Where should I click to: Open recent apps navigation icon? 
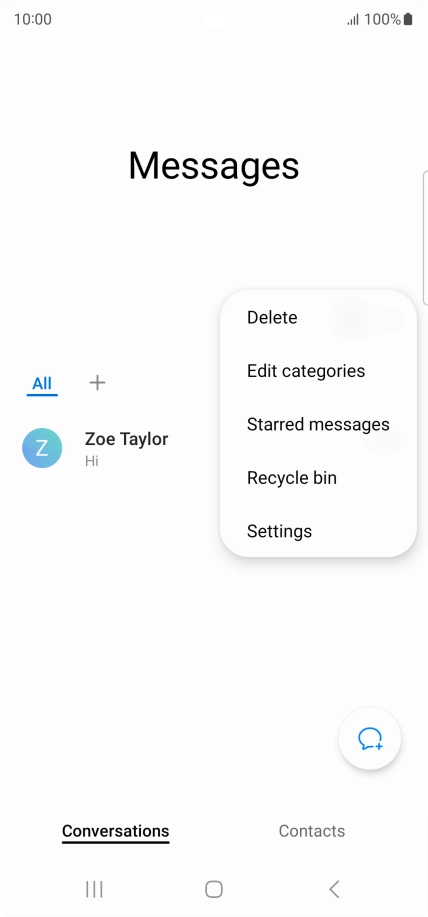point(94,889)
